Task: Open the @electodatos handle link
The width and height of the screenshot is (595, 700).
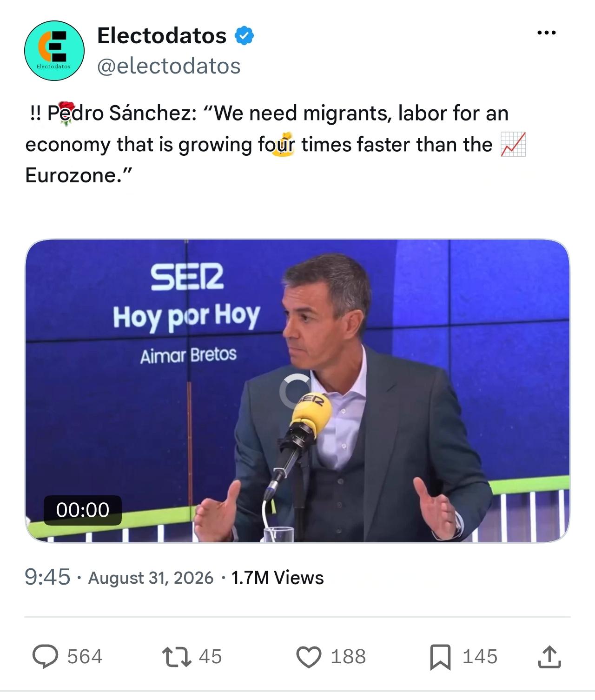Action: (169, 66)
